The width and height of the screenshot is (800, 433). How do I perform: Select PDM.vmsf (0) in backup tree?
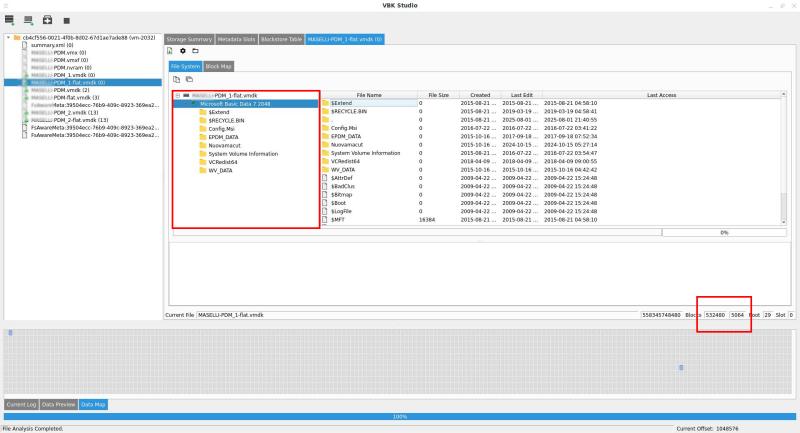tap(59, 60)
